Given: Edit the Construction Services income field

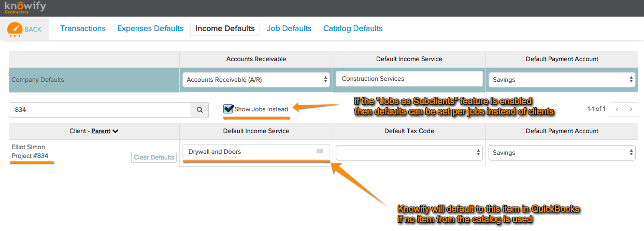Looking at the screenshot, I should point(409,79).
